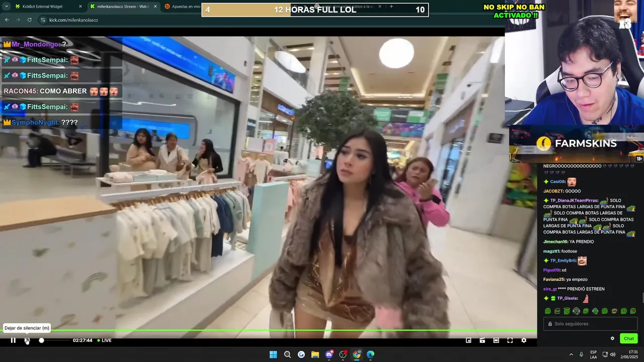Screen dimensions: 644x362
Task: Open the Windows Start menu
Action: pyautogui.click(x=273, y=354)
